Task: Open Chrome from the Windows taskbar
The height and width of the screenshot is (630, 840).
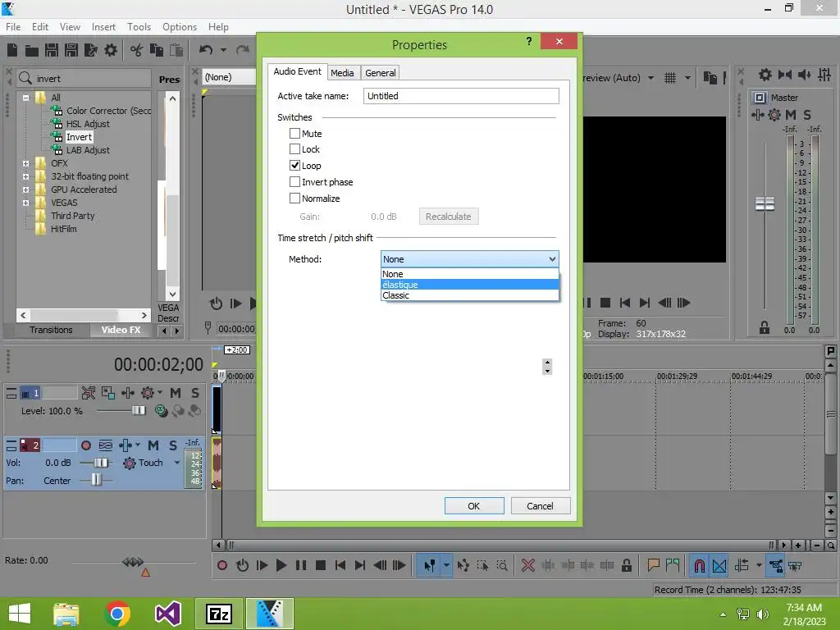Action: pos(116,614)
